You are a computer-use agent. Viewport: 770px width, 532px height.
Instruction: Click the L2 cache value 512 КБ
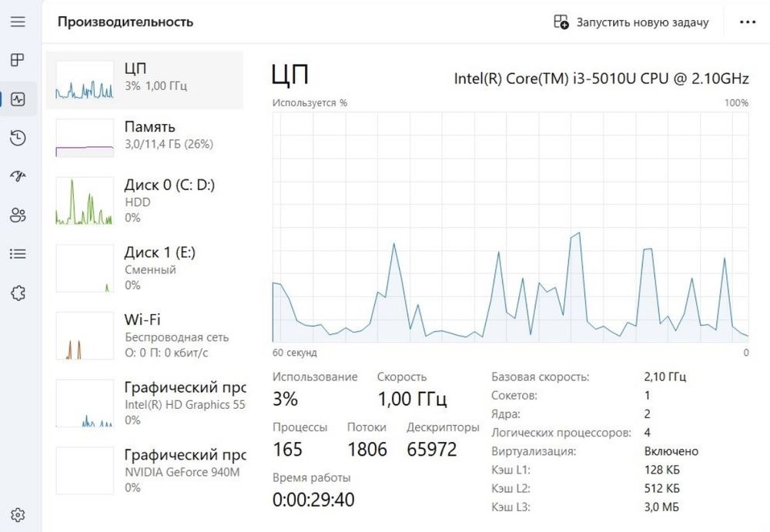point(662,488)
